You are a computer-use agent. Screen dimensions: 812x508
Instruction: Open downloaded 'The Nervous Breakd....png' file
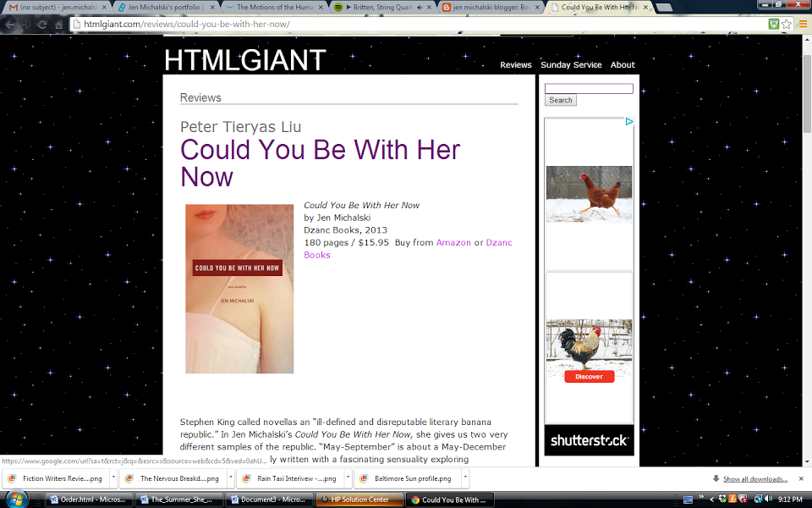tap(173, 478)
